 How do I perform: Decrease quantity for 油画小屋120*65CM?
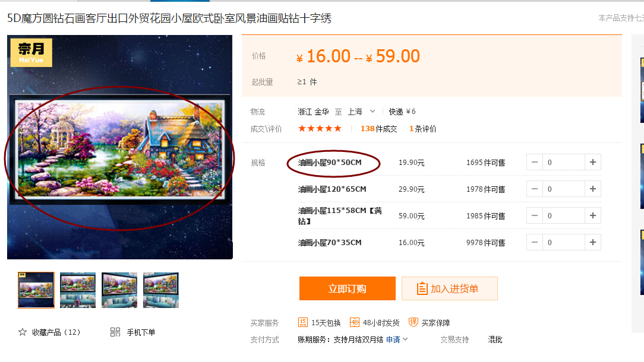[x=534, y=189]
